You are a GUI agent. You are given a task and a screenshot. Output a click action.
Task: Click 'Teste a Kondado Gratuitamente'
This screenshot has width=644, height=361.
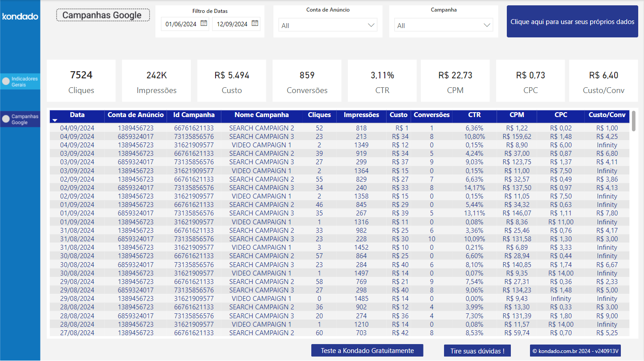[x=367, y=350]
